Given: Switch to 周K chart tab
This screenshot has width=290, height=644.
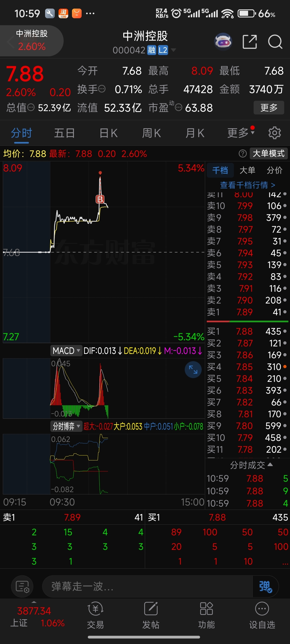Looking at the screenshot, I should point(151,133).
